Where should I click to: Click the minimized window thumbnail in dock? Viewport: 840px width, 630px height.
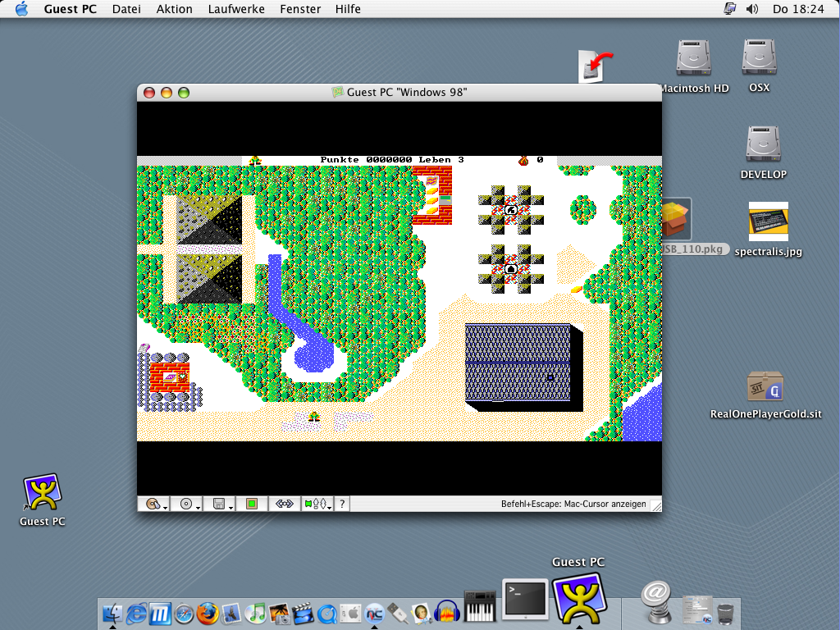(698, 610)
